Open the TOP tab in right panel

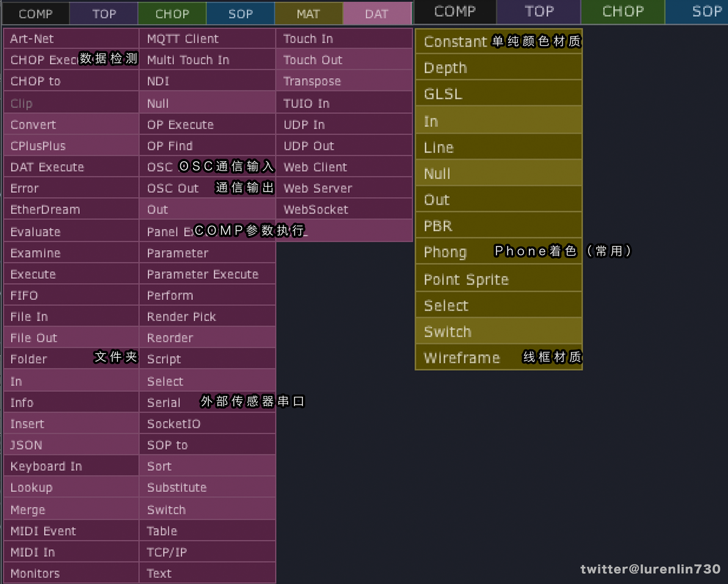point(539,12)
